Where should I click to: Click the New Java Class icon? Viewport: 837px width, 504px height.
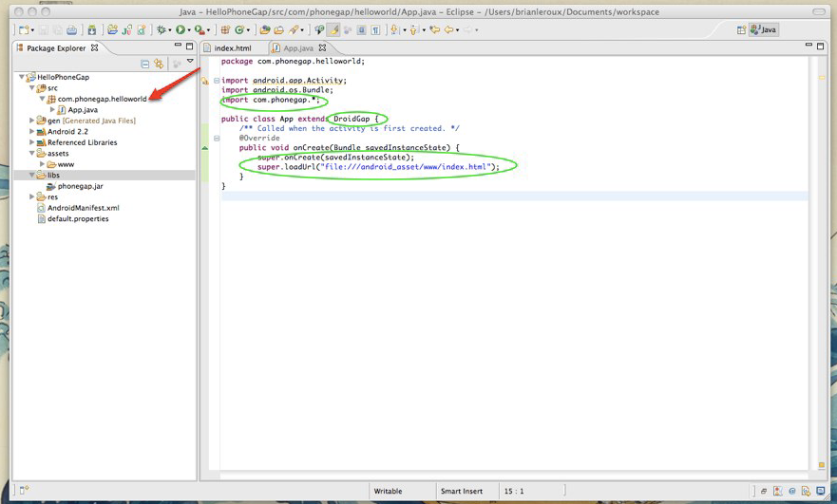[x=239, y=30]
